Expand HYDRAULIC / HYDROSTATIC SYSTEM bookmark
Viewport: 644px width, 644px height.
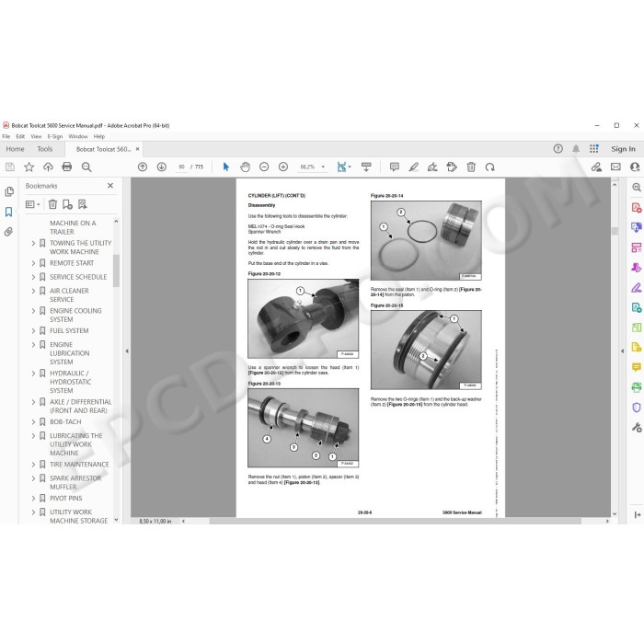tap(34, 374)
